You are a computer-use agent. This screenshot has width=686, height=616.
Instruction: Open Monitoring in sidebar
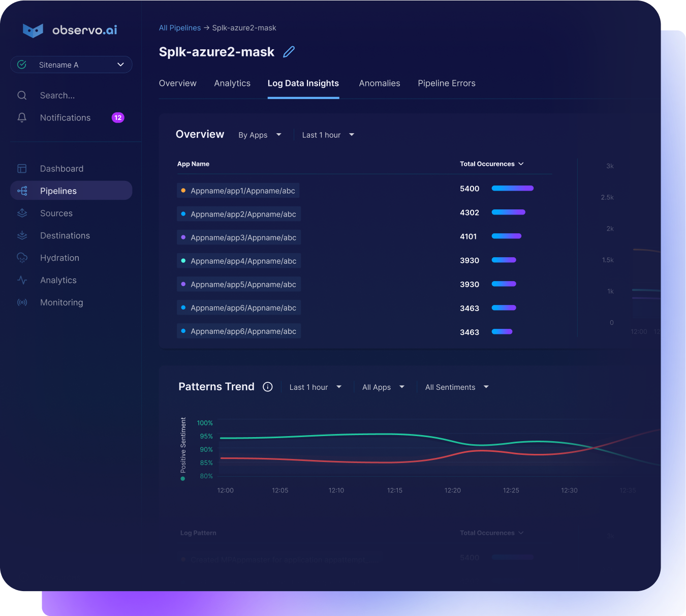(x=71, y=302)
